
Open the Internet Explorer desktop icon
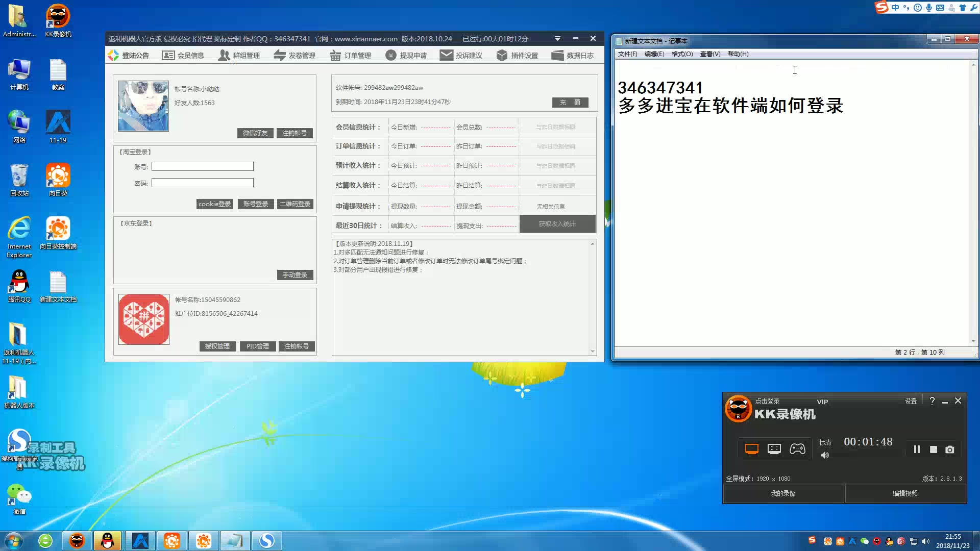19,237
